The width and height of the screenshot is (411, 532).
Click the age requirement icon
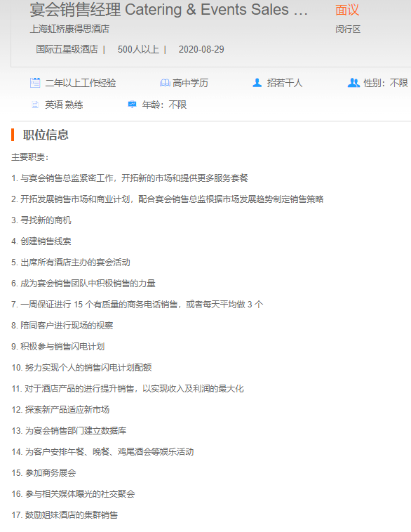tap(132, 105)
